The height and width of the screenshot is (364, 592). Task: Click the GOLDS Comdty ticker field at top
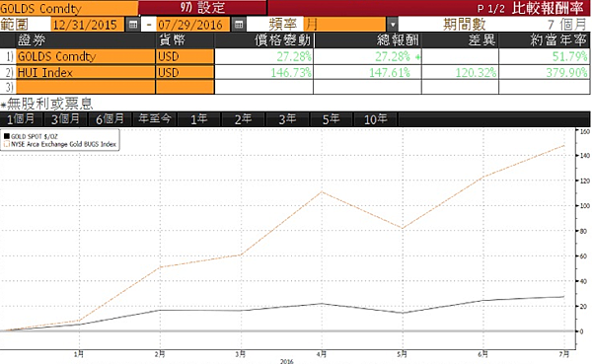(69, 8)
